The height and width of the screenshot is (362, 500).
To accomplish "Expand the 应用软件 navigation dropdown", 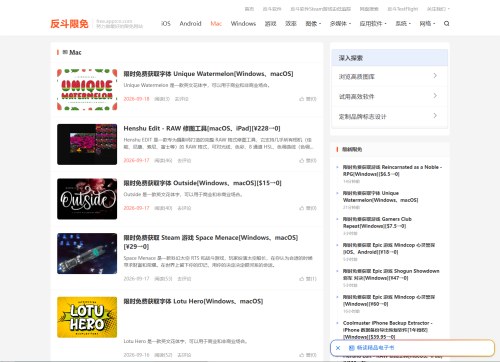I will (373, 24).
